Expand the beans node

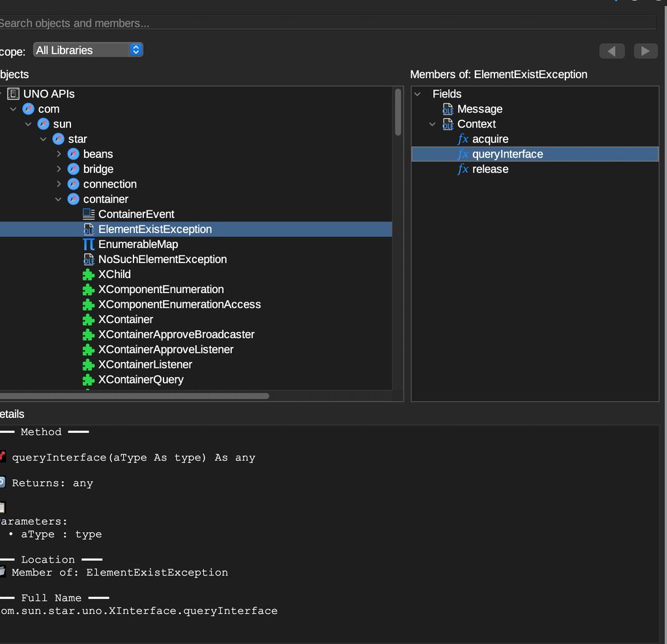pos(59,154)
